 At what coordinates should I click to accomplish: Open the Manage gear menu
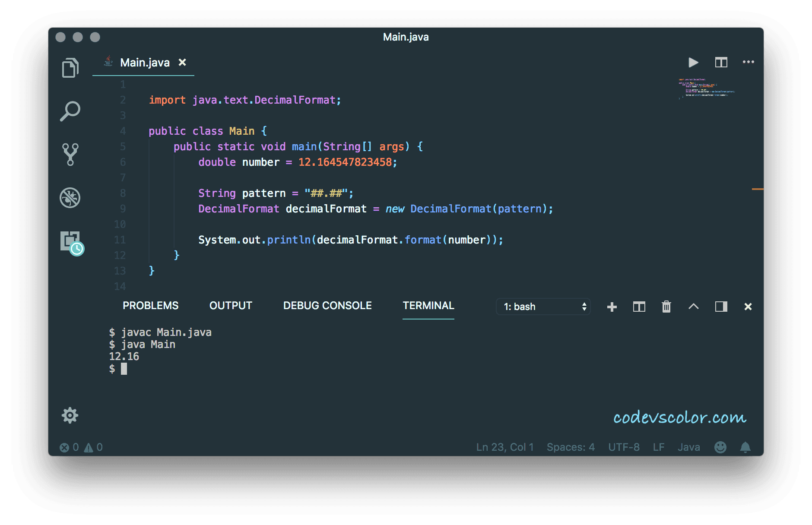pyautogui.click(x=70, y=415)
